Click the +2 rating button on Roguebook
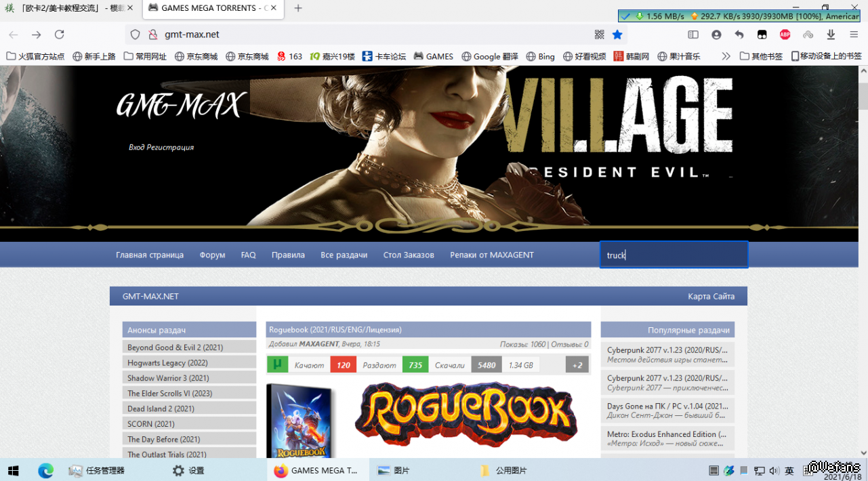The image size is (868, 481). tap(577, 364)
